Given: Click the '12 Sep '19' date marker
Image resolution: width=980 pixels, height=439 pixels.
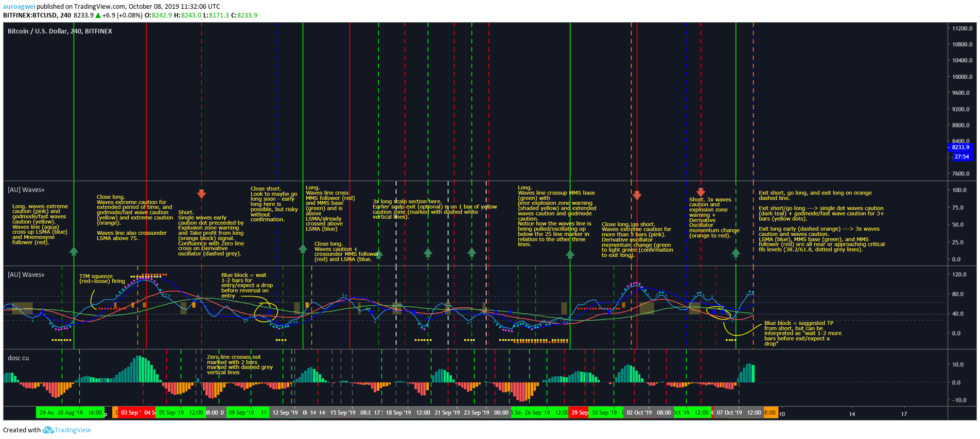Looking at the screenshot, I should coord(285,413).
